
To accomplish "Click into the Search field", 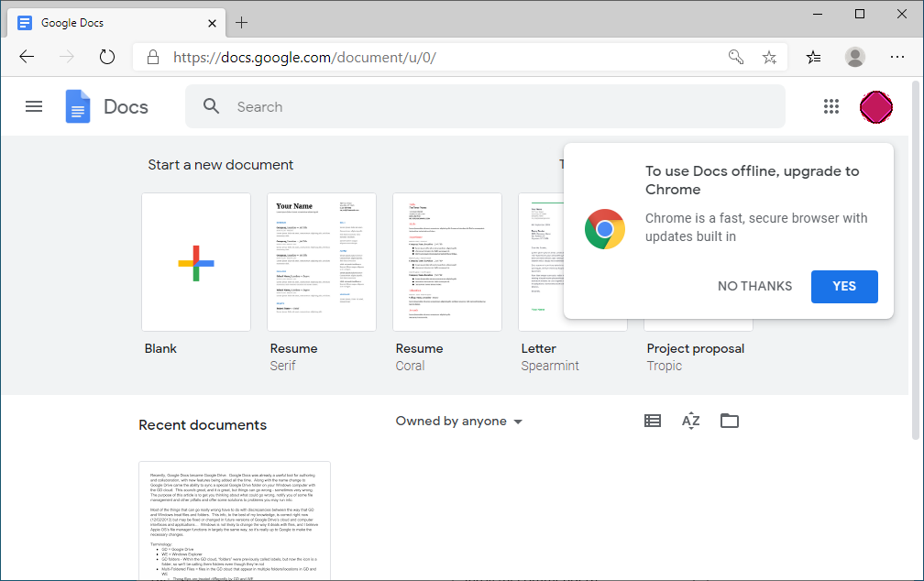I will (x=485, y=106).
